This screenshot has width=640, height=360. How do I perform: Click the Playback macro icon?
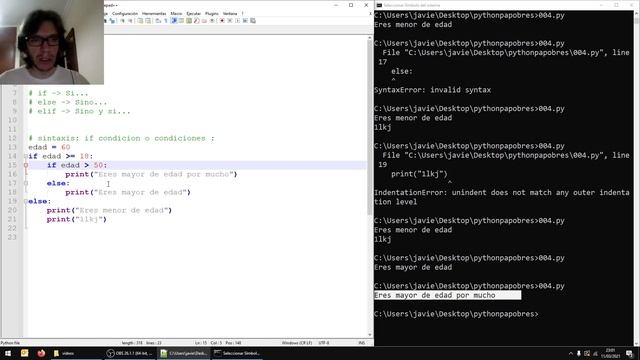point(238,20)
